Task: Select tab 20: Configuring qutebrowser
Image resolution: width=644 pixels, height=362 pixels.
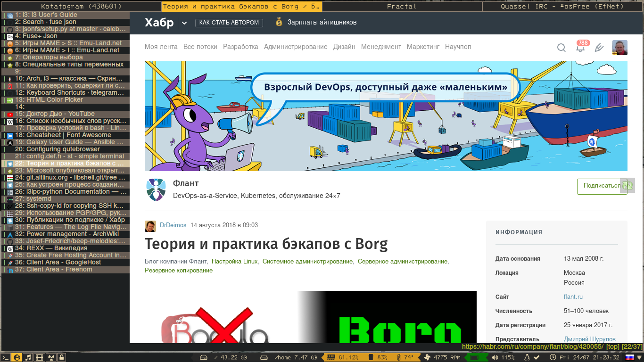Action: click(66, 149)
